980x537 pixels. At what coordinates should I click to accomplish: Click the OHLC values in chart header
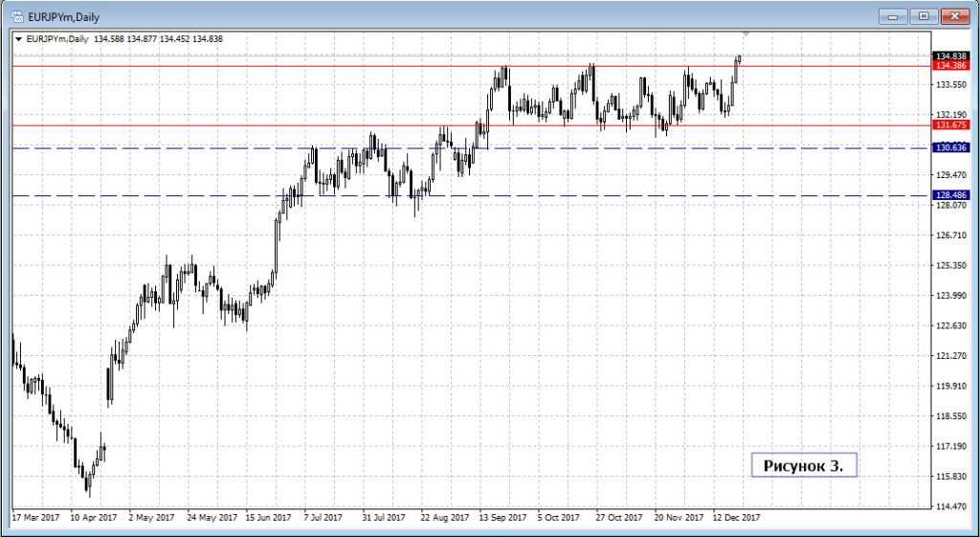pyautogui.click(x=159, y=38)
